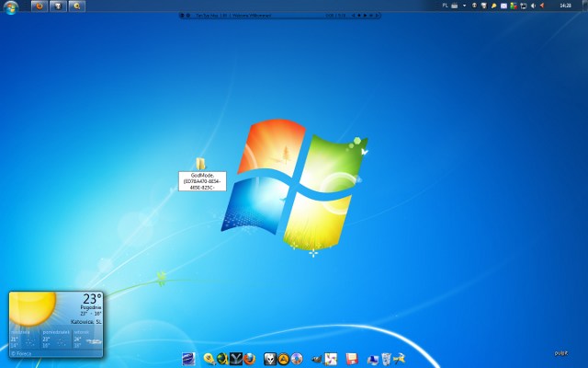Viewport: 588px width, 368px height.
Task: Open the Computer icon in the dock
Action: pyautogui.click(x=372, y=359)
